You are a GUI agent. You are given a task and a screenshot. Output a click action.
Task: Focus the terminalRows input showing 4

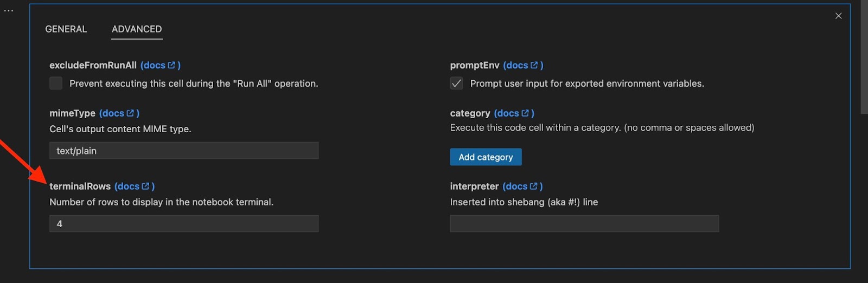click(x=184, y=224)
